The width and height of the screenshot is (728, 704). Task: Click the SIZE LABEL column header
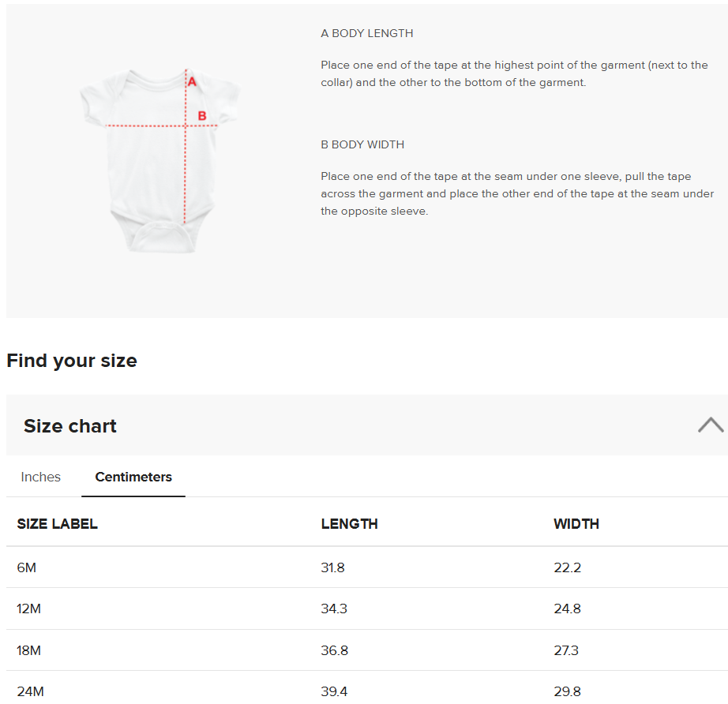(58, 524)
